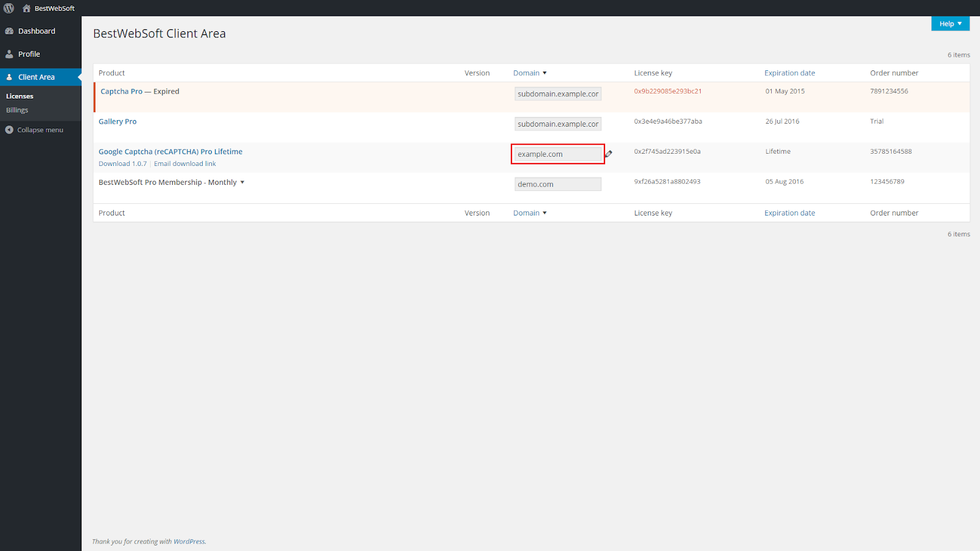Viewport: 980px width, 551px height.
Task: Click the WordPress link in the footer
Action: [x=189, y=541]
